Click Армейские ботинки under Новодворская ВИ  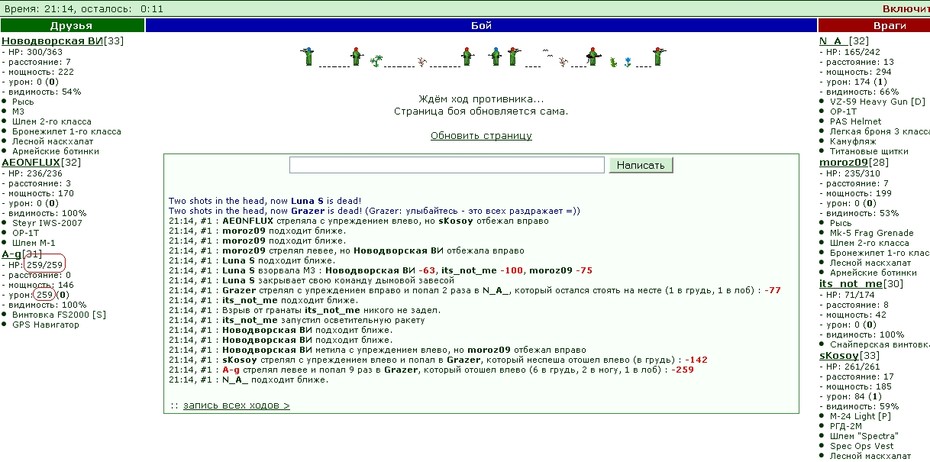coord(55,151)
